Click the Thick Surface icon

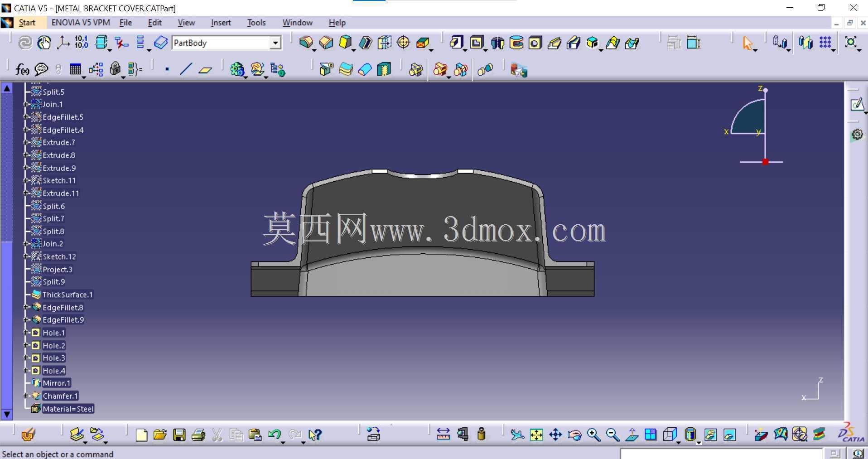click(x=346, y=69)
